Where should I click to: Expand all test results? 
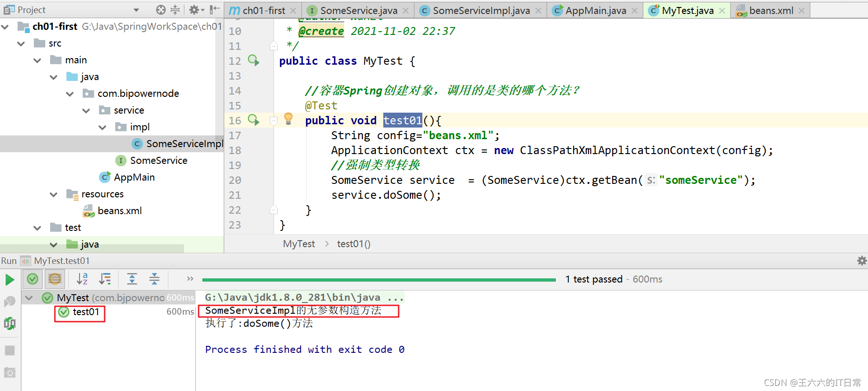pos(132,279)
